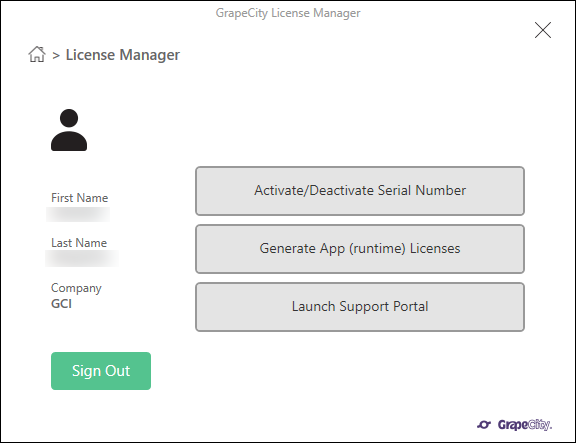The image size is (576, 443).
Task: Select the blurred last name value
Action: point(82,259)
